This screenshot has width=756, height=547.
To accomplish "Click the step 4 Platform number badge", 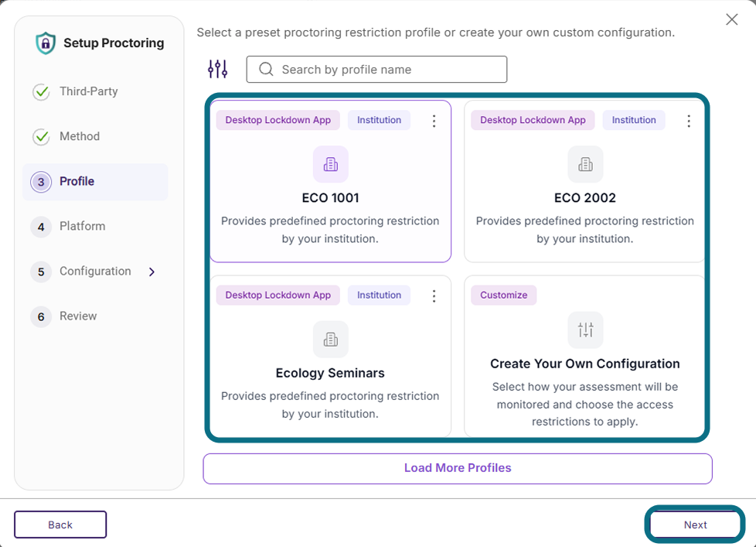I will (41, 227).
